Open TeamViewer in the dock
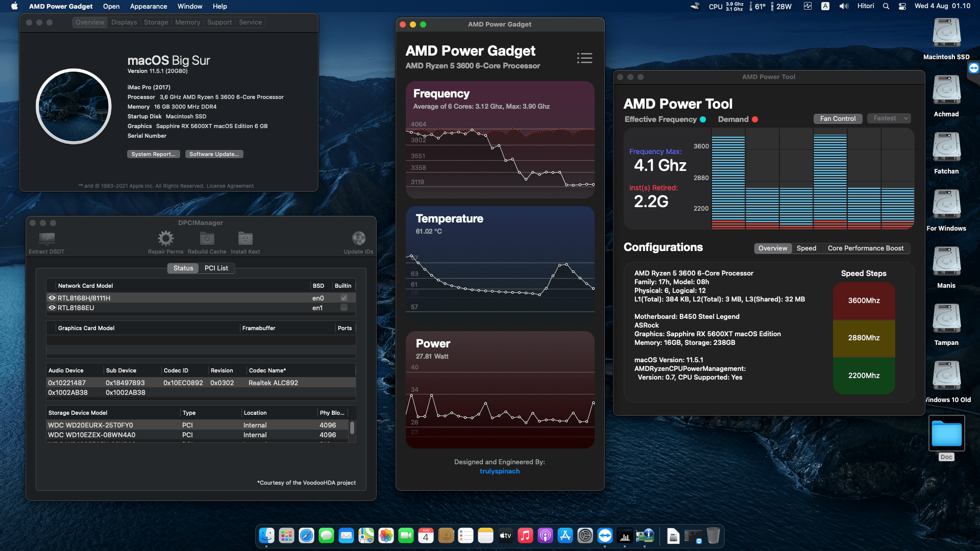The image size is (980, 551). pyautogui.click(x=605, y=535)
